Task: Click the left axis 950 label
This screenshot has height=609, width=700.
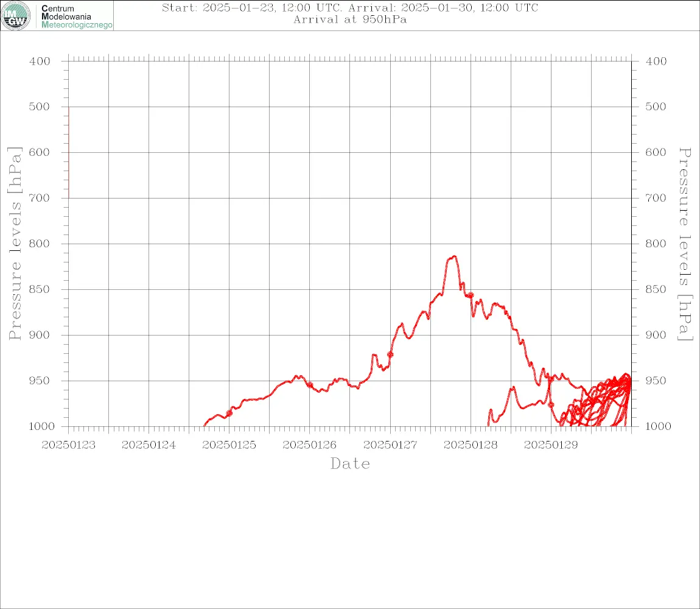Action: [40, 380]
